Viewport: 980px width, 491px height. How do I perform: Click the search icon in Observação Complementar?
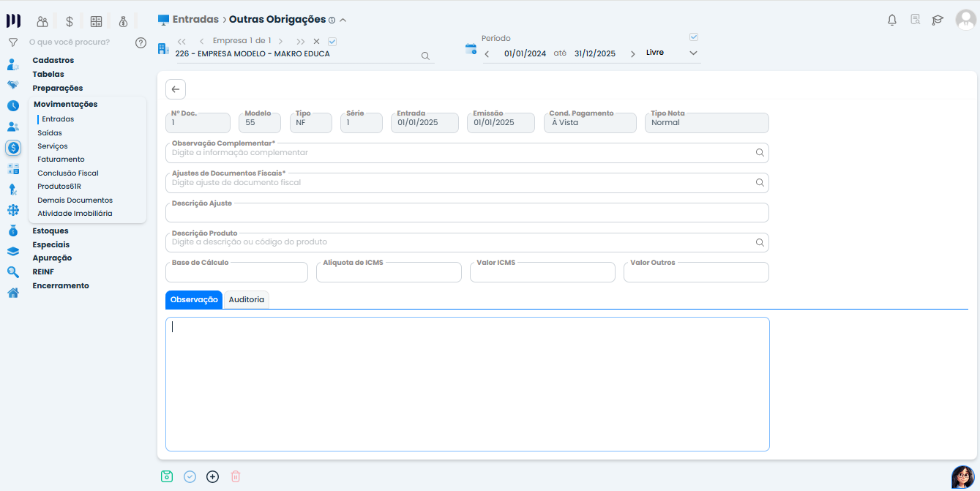[x=760, y=153]
